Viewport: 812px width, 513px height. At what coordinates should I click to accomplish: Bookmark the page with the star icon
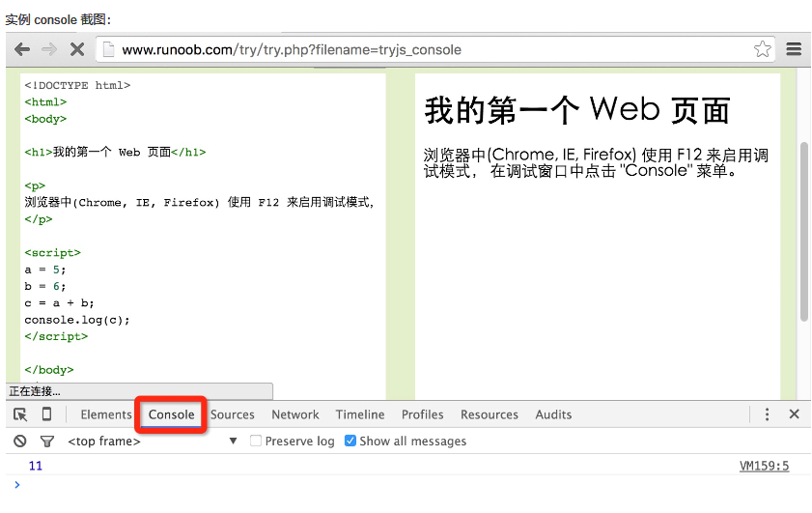pyautogui.click(x=763, y=49)
